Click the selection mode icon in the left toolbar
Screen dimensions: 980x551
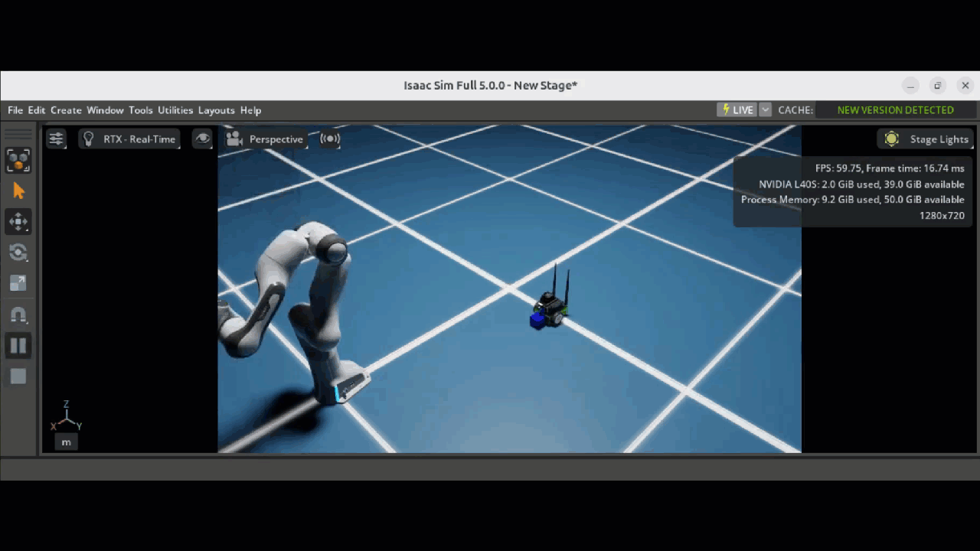18,161
